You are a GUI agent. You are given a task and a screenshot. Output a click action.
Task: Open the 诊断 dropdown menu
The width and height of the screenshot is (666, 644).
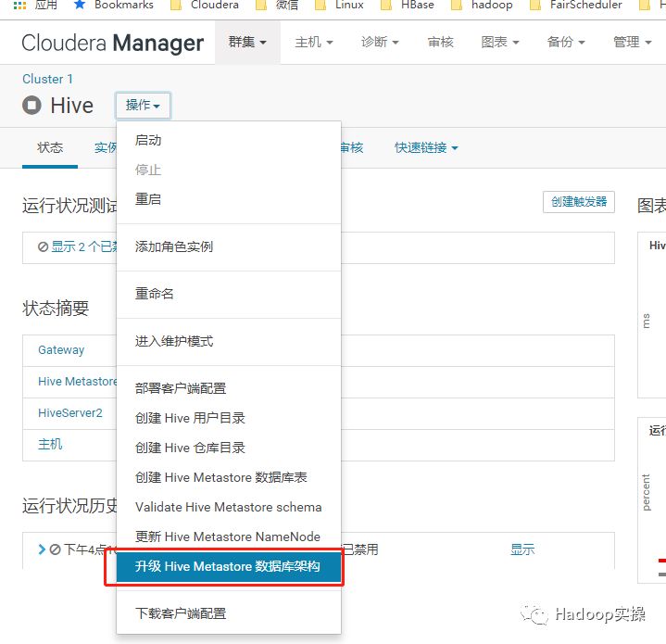(x=380, y=42)
